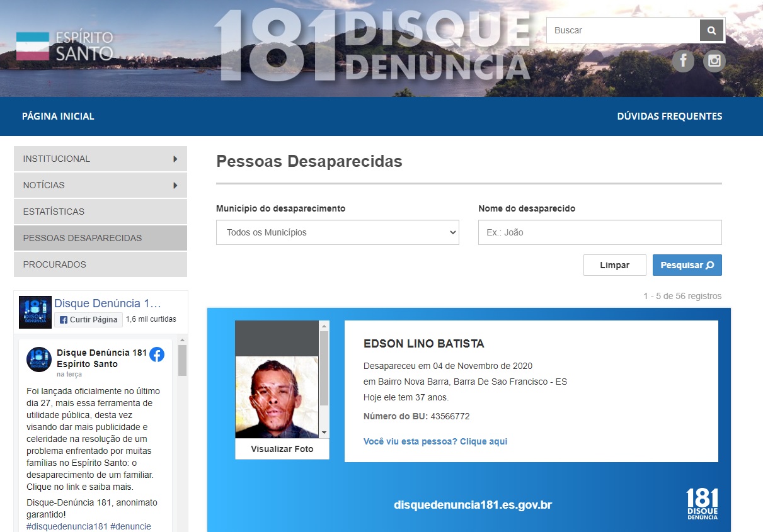This screenshot has height=532, width=763.
Task: Open the PROCURADOS section
Action: coord(100,264)
